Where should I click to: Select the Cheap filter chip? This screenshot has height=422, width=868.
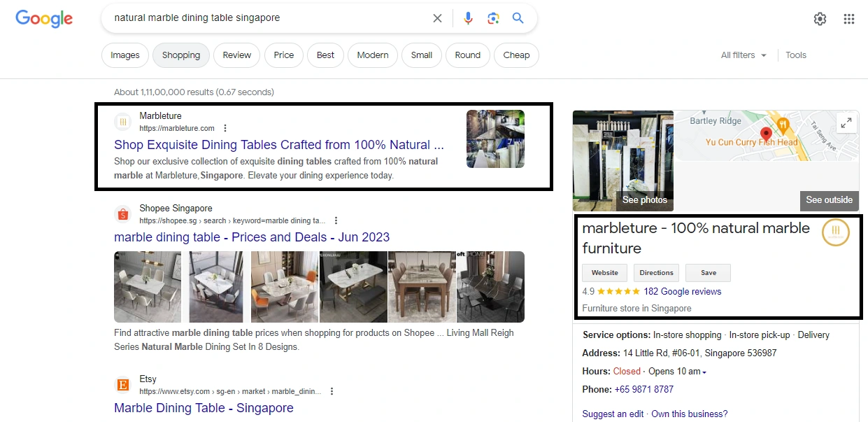516,55
